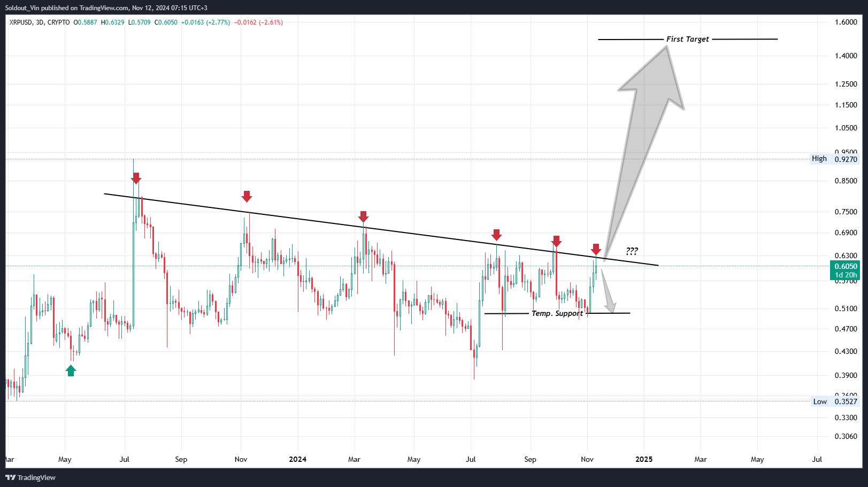Click the TradingView logo at bottom

pyautogui.click(x=30, y=477)
